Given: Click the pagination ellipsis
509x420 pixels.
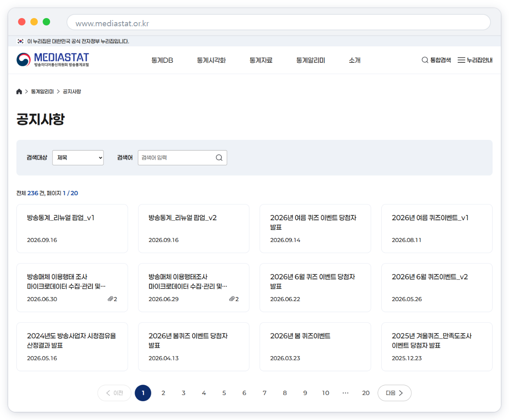Looking at the screenshot, I should (346, 393).
